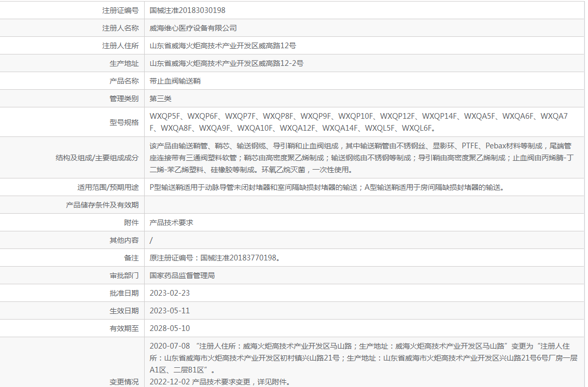Viewport: 588px width, 387px height.
Task: Click the 管理类别 label
Action: [124, 99]
